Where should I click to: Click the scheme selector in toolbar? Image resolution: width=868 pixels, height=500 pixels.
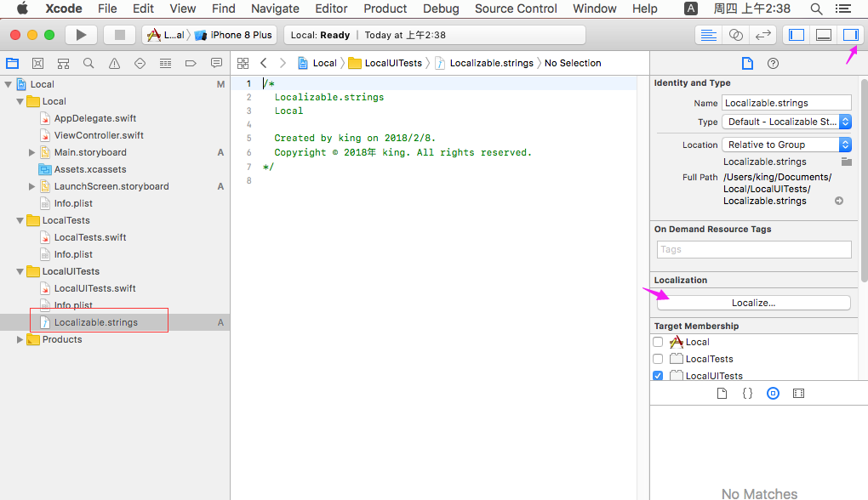coord(166,35)
